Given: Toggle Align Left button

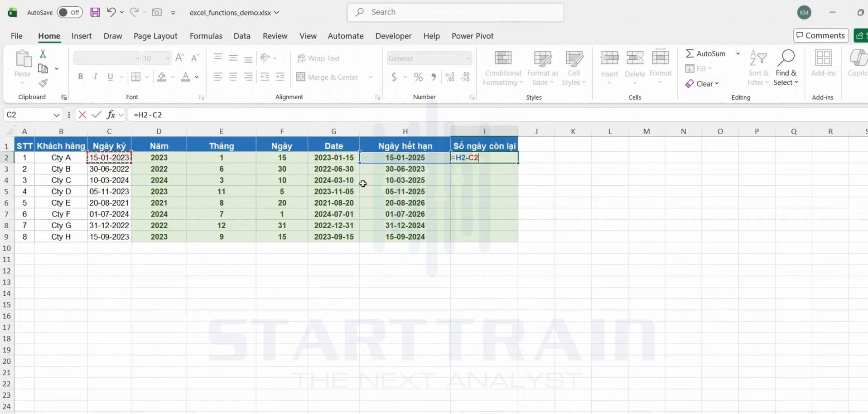Looking at the screenshot, I should tap(218, 77).
